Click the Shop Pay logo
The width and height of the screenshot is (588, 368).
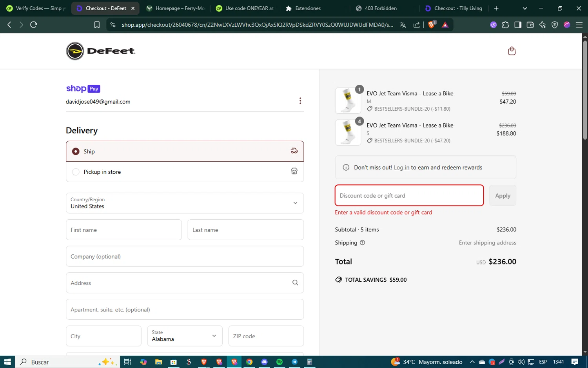[83, 89]
